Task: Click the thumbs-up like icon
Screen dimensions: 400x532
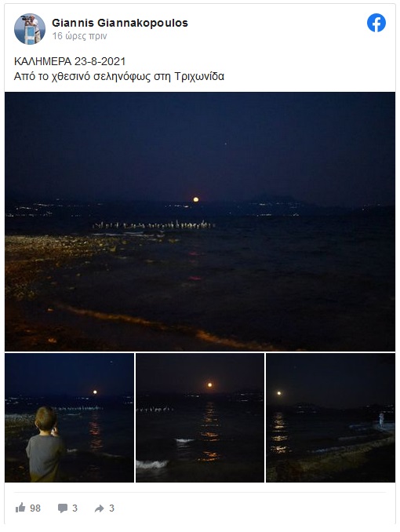Action: point(20,508)
